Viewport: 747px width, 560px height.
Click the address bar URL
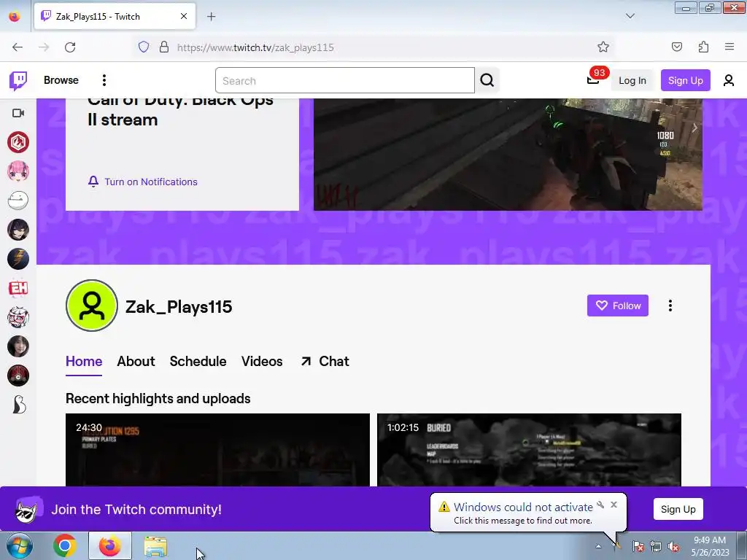pyautogui.click(x=255, y=47)
